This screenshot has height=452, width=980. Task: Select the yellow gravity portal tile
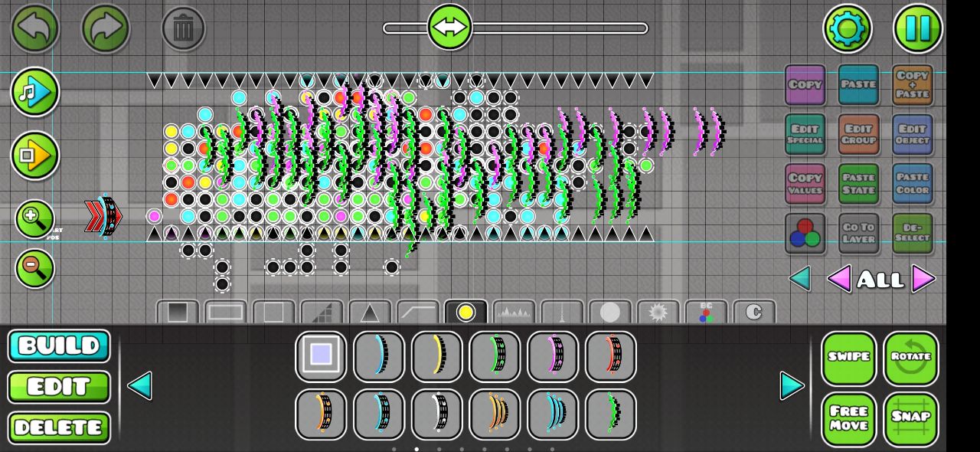coord(437,356)
